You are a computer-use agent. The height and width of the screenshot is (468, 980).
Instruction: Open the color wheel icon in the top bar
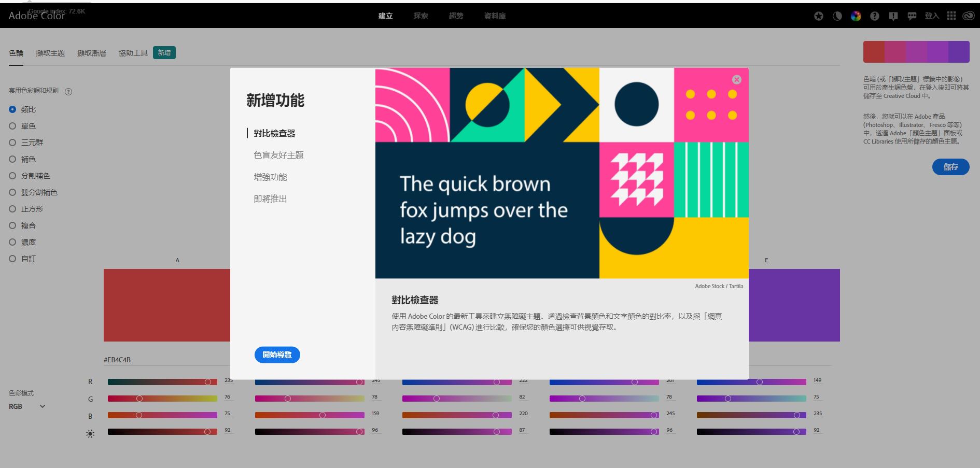pos(856,16)
